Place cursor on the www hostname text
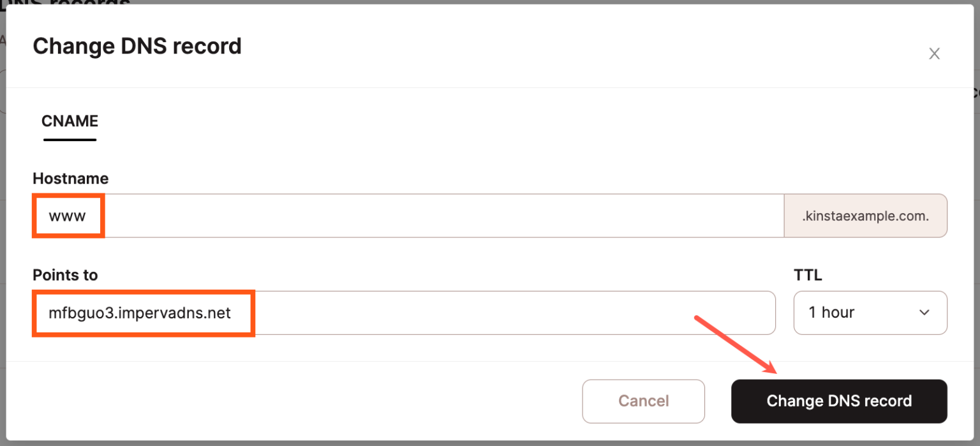The width and height of the screenshot is (980, 446). pyautogui.click(x=67, y=216)
